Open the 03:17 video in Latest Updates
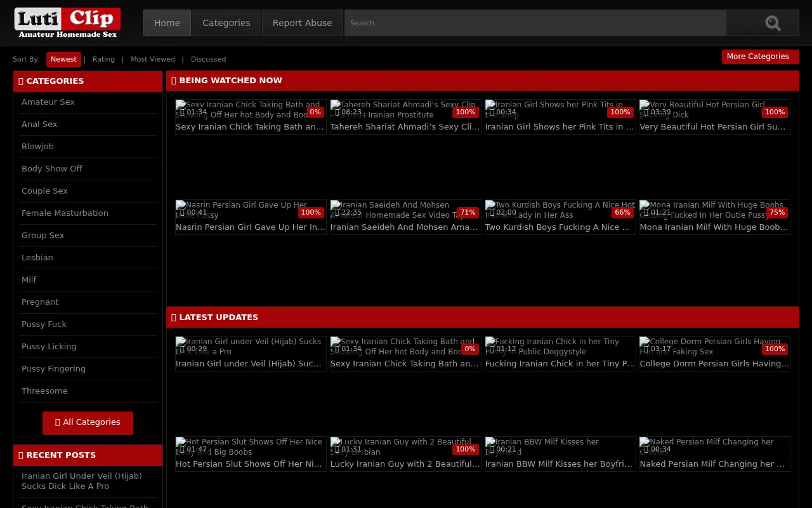 pos(714,354)
